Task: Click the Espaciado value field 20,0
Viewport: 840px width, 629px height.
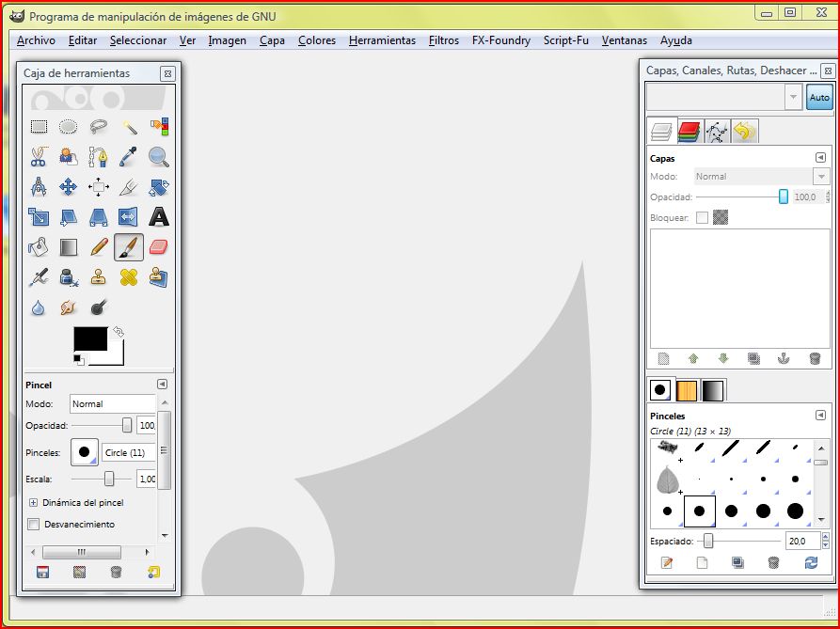Action: (802, 542)
